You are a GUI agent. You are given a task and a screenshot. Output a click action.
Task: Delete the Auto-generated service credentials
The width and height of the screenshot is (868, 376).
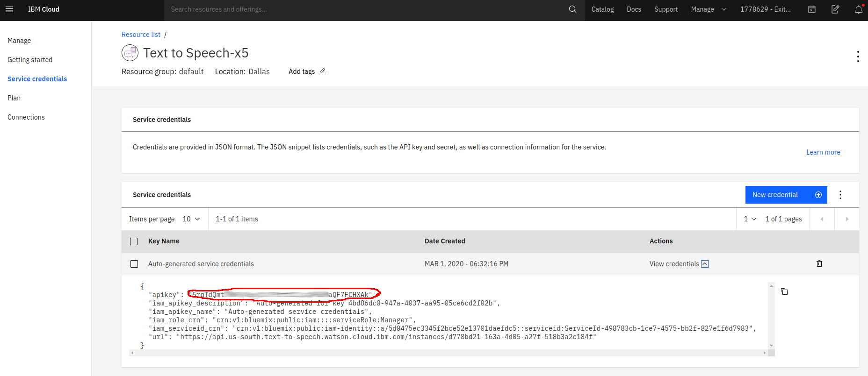pos(819,263)
